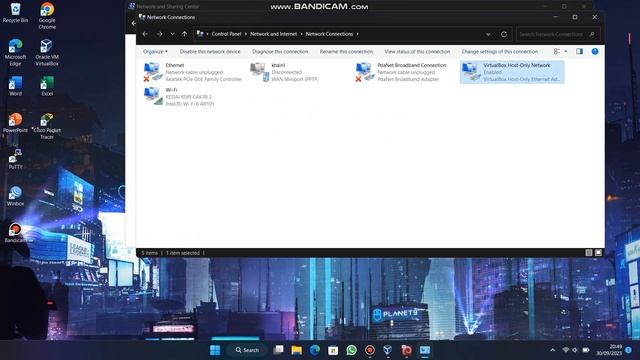Open the Change your view icon

point(557,51)
